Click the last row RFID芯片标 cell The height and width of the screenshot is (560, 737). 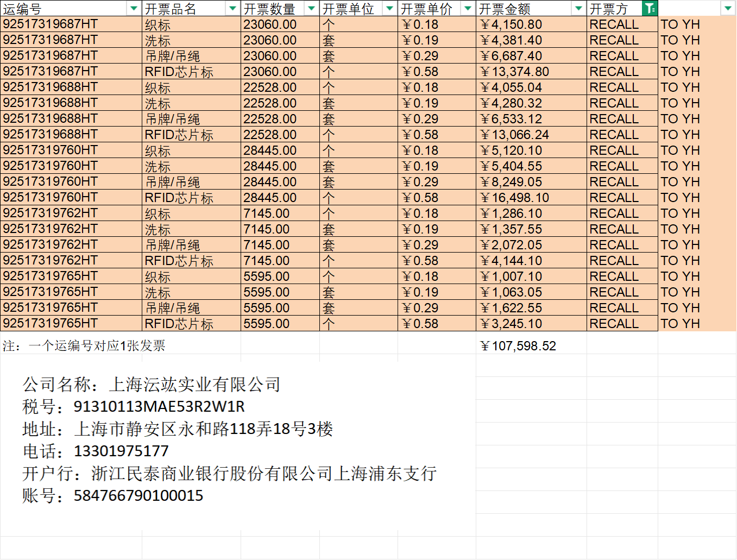[x=179, y=324]
